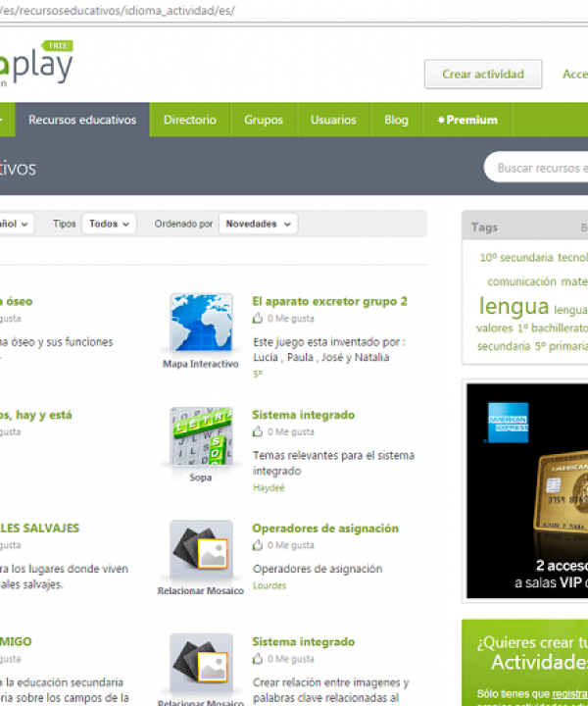Open the Directorio menu item
Viewport: 588px width, 706px height.
click(x=190, y=120)
